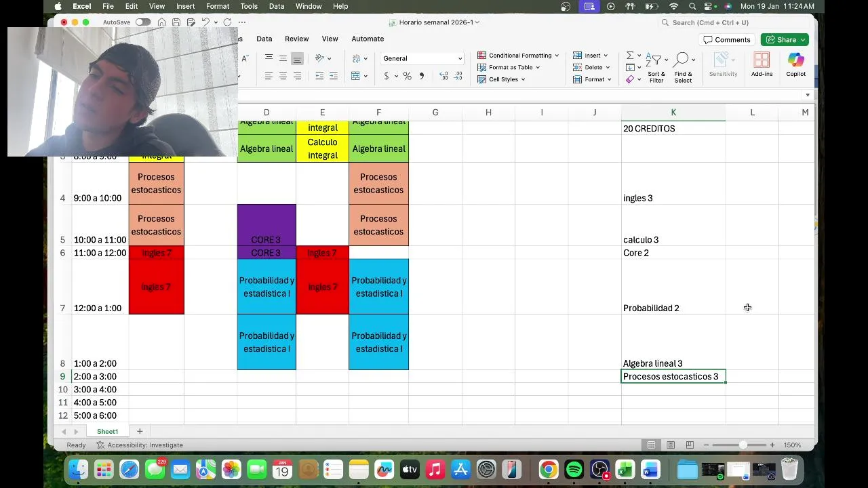Select the Sheet1 tab
The image size is (868, 488).
pos(107,431)
